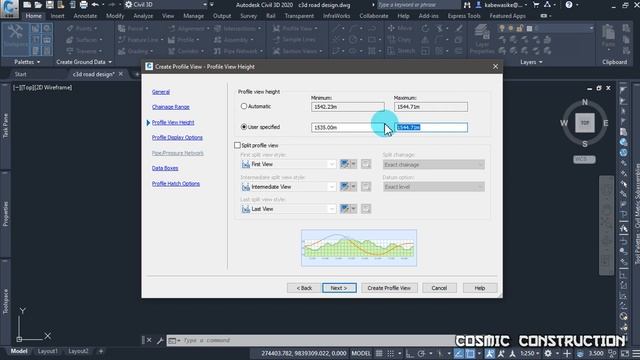Click the Cancel button in dialog
Image resolution: width=640 pixels, height=360 pixels.
coord(439,288)
